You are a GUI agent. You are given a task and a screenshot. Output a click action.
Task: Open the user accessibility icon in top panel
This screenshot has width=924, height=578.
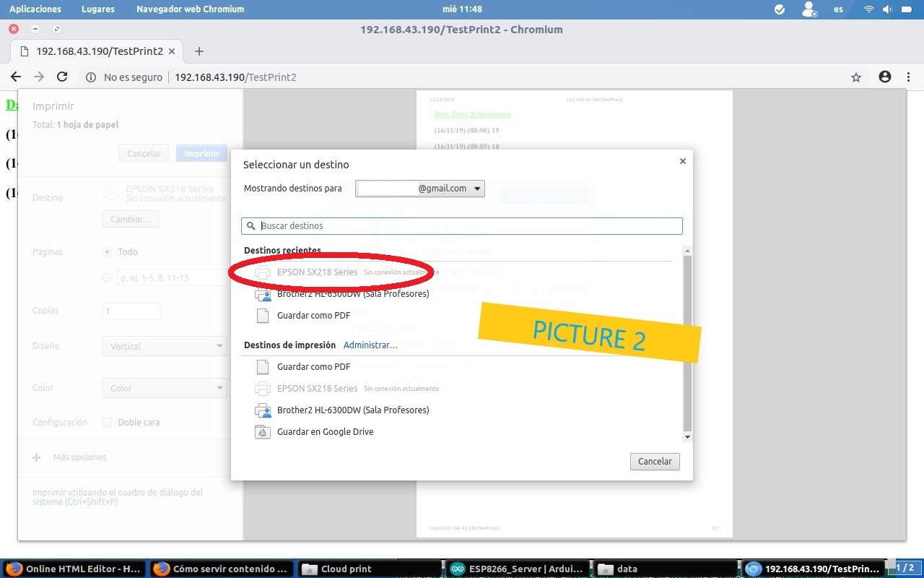click(x=810, y=9)
